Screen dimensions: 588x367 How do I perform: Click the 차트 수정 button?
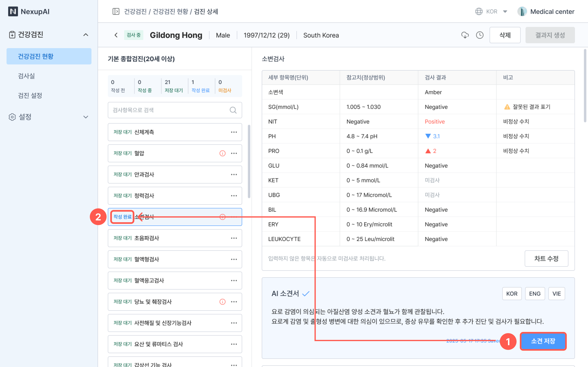click(546, 259)
